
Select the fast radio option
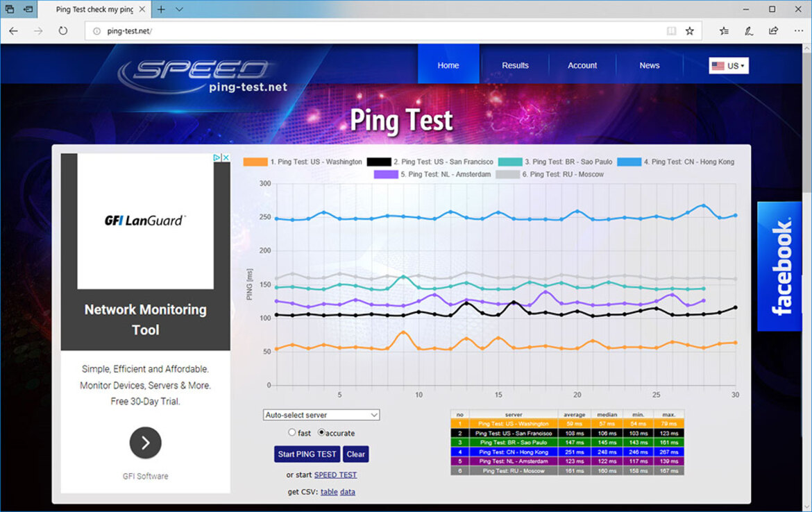click(x=292, y=432)
